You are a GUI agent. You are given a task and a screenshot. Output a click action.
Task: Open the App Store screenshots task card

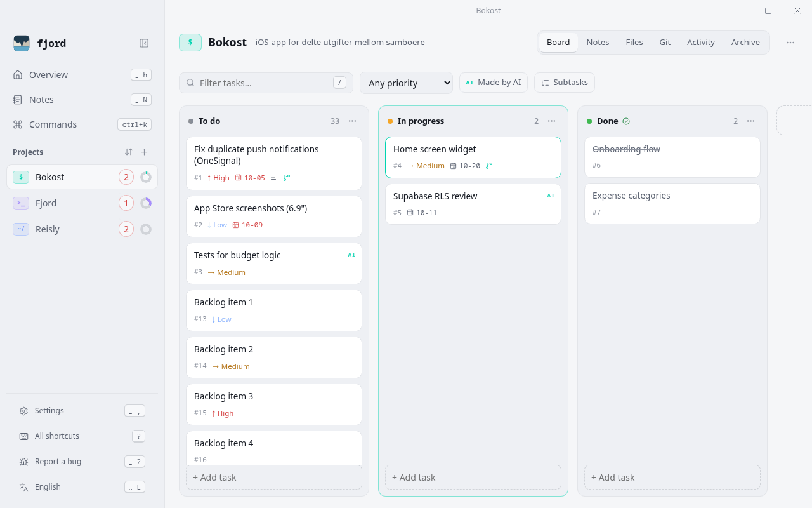[274, 217]
